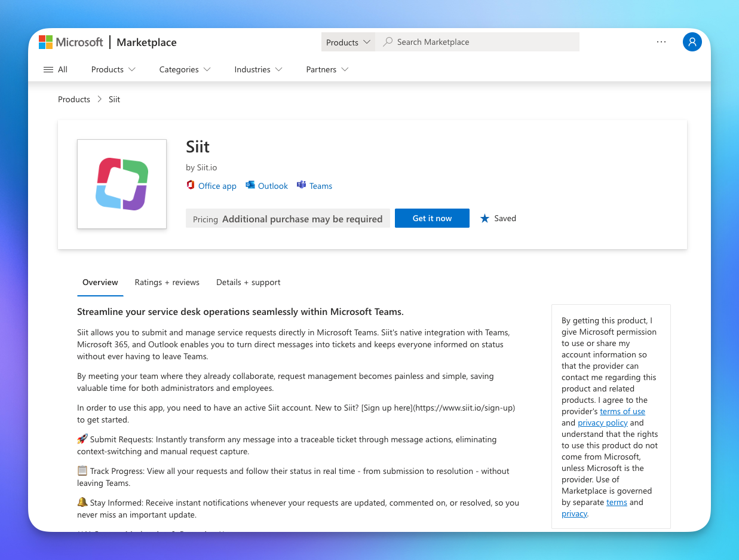
Task: Click the 'Streamline your service desk operations' heading
Action: (241, 311)
